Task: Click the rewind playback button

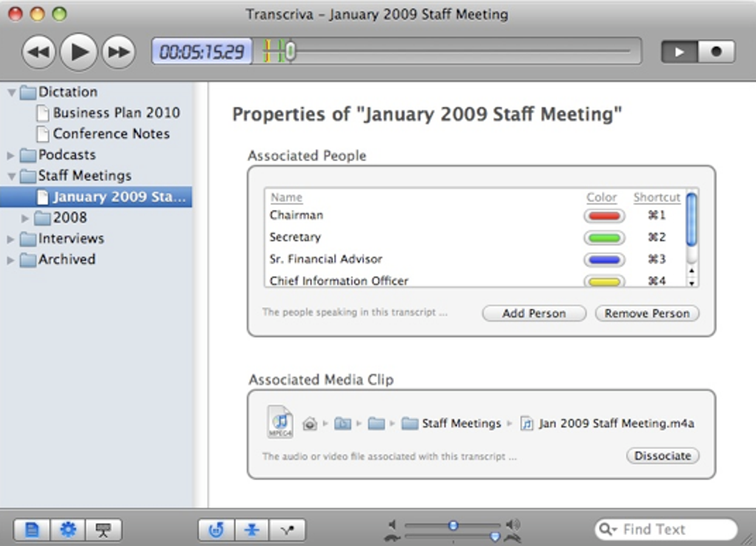Action: [x=39, y=52]
